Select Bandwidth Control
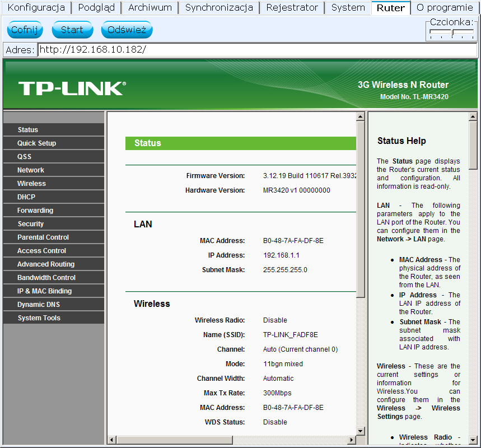481x448 pixels. [54, 278]
